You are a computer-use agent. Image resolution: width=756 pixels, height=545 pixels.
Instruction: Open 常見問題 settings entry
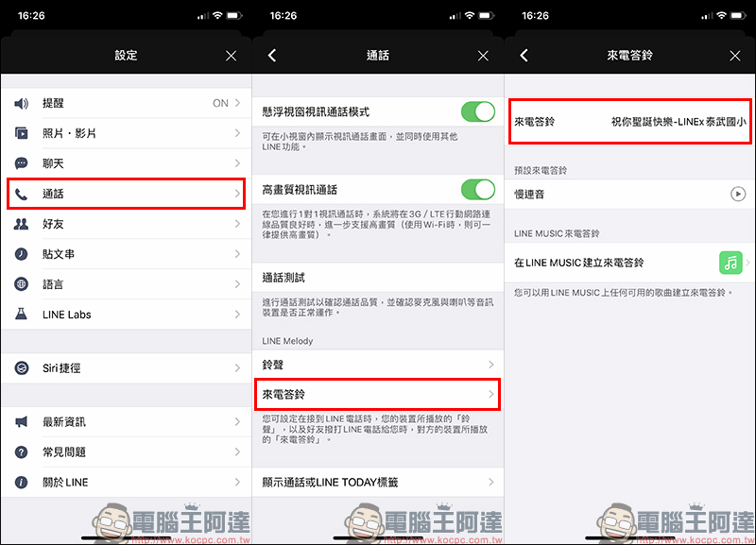click(x=127, y=452)
